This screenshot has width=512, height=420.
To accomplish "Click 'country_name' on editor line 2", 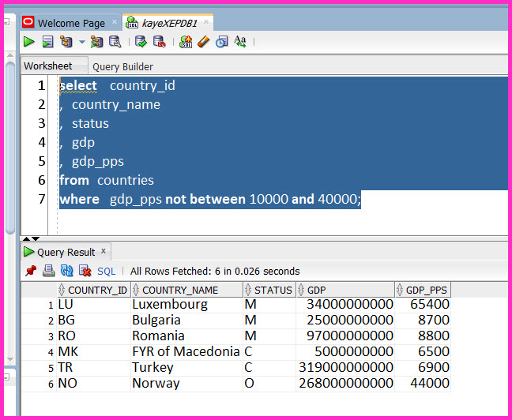I will (x=116, y=105).
